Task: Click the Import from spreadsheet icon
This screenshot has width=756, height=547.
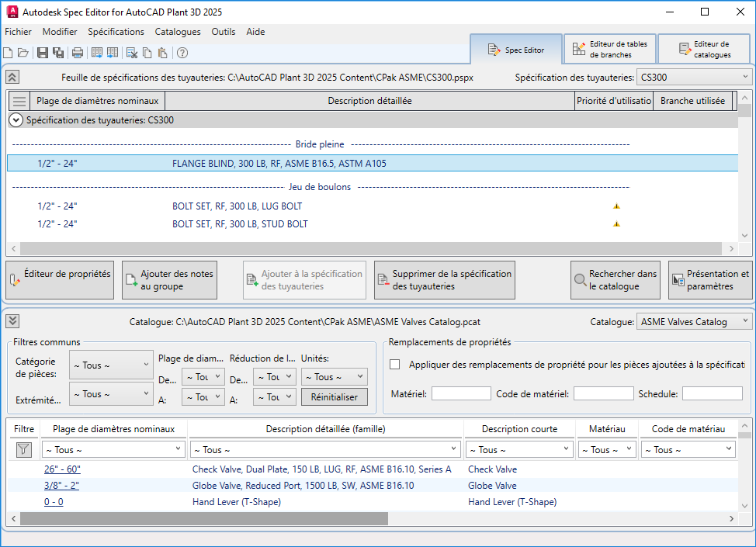Action: click(x=113, y=53)
